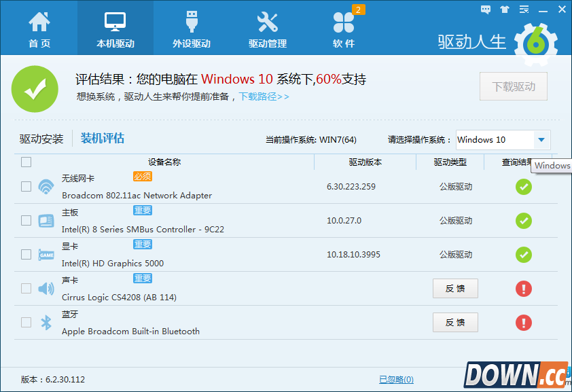This screenshot has height=392, width=572.
Task: Open the main menu list icon
Action: coord(522,9)
